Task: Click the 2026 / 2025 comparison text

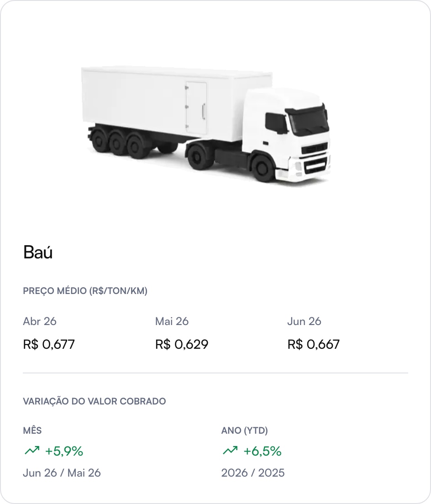Action: pos(253,473)
